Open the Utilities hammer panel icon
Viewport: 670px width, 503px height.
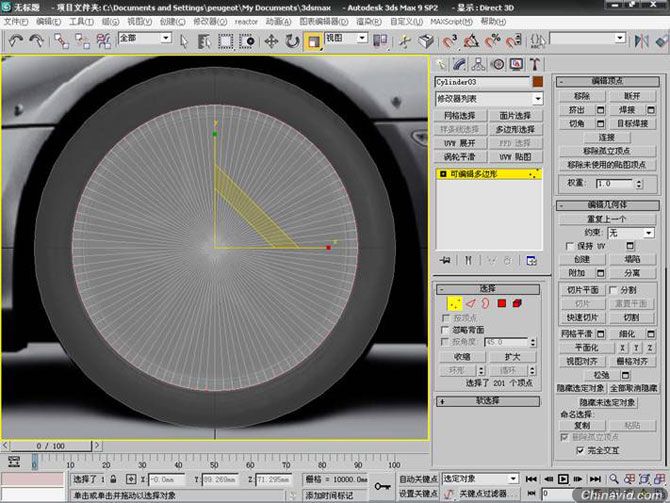[x=533, y=64]
